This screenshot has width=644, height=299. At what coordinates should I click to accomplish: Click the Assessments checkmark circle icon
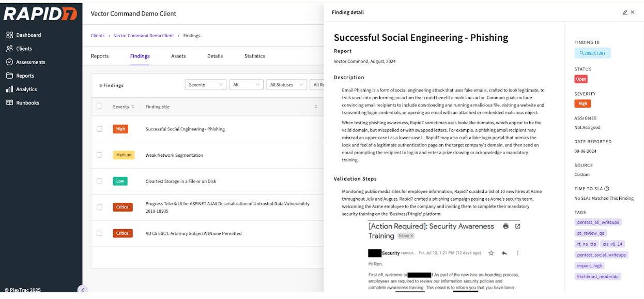coord(9,62)
